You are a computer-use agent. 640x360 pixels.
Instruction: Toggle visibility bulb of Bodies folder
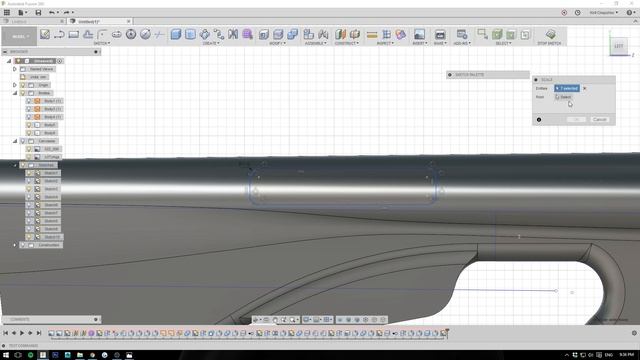coord(23,93)
